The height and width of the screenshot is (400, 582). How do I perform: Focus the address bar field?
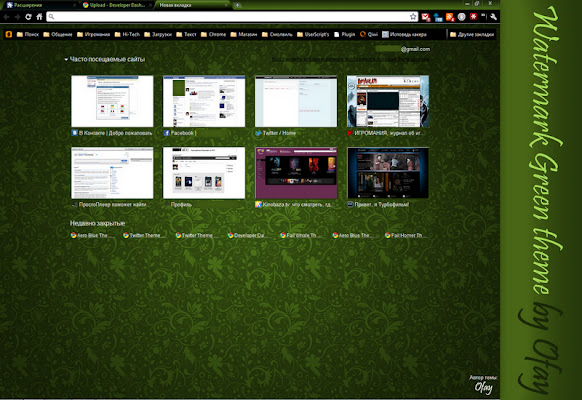coord(232,17)
